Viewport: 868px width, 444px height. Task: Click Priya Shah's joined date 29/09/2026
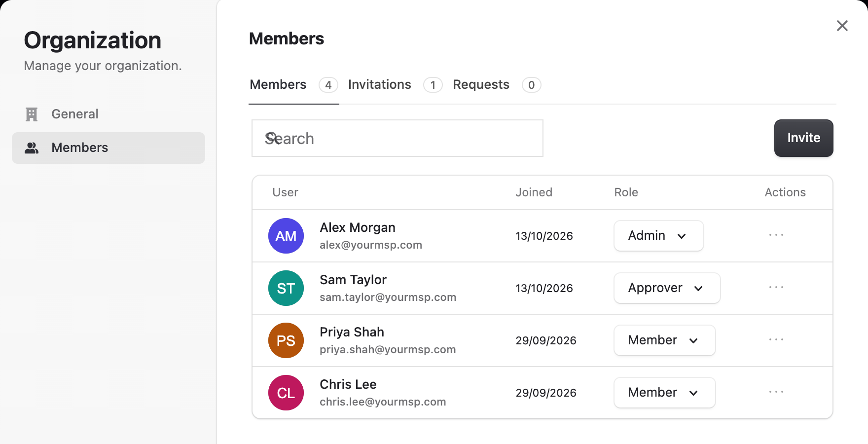(546, 340)
